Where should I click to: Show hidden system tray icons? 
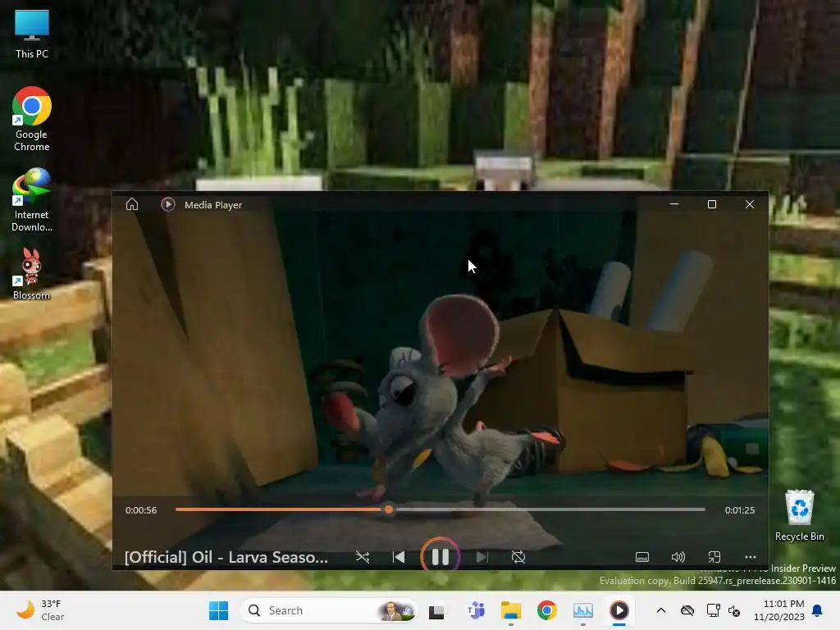(x=661, y=610)
